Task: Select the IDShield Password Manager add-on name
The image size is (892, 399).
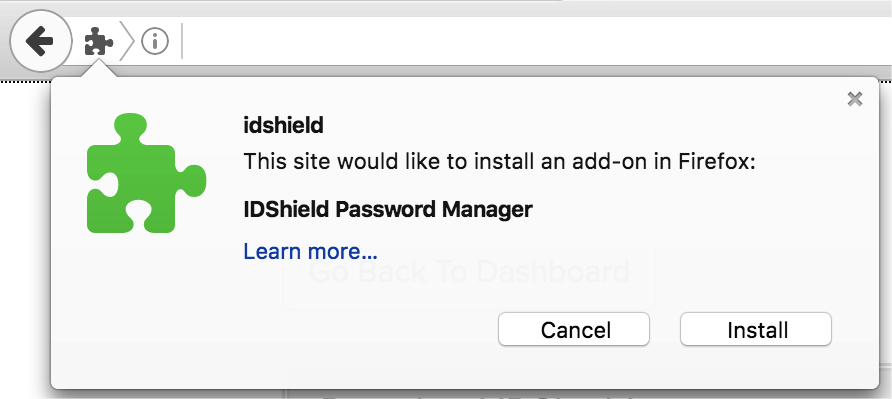Action: pyautogui.click(x=387, y=209)
